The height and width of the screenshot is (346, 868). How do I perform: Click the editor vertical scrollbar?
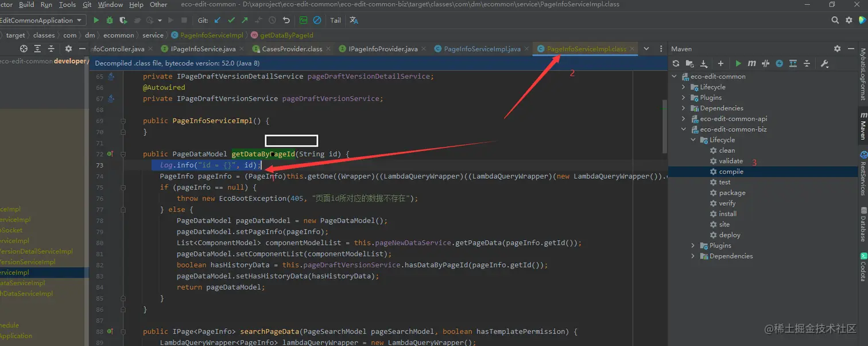pos(665,126)
